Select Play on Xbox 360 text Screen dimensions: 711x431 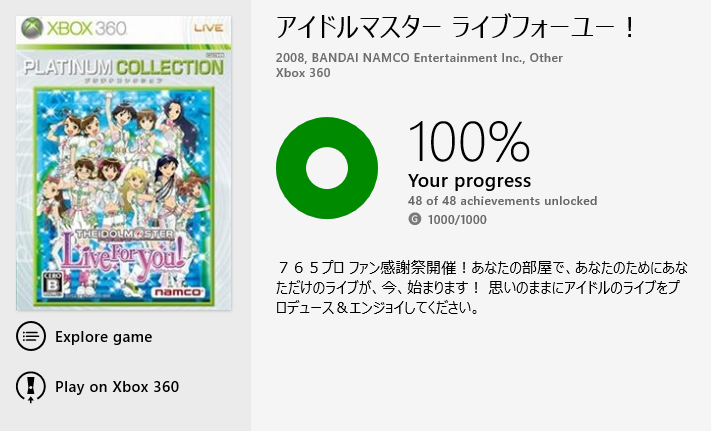click(117, 386)
